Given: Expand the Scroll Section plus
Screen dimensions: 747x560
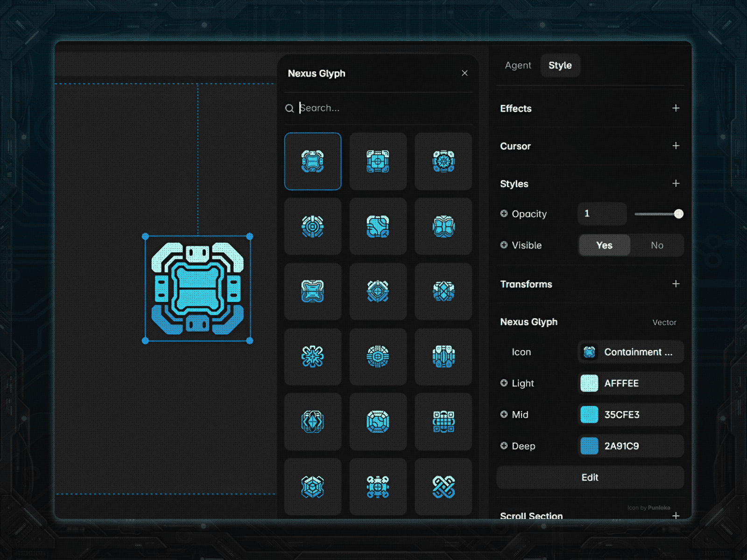Looking at the screenshot, I should pyautogui.click(x=676, y=516).
